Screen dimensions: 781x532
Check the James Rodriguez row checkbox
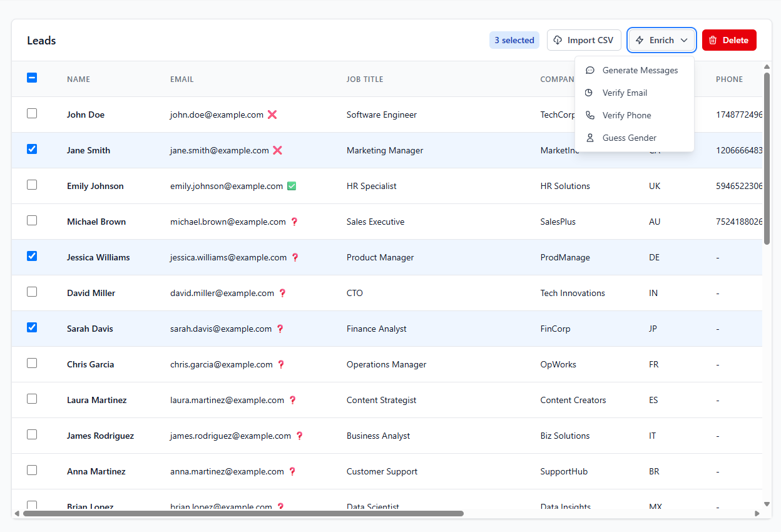(32, 434)
